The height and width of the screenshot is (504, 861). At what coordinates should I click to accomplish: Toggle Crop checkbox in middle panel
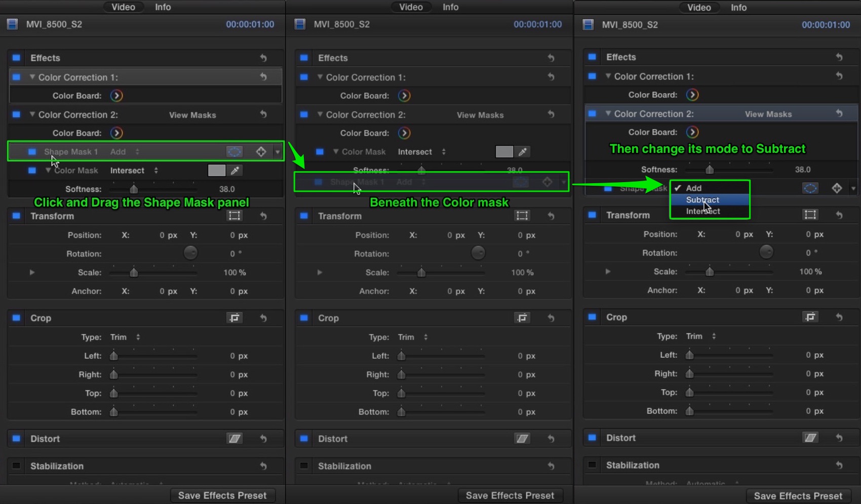(304, 318)
